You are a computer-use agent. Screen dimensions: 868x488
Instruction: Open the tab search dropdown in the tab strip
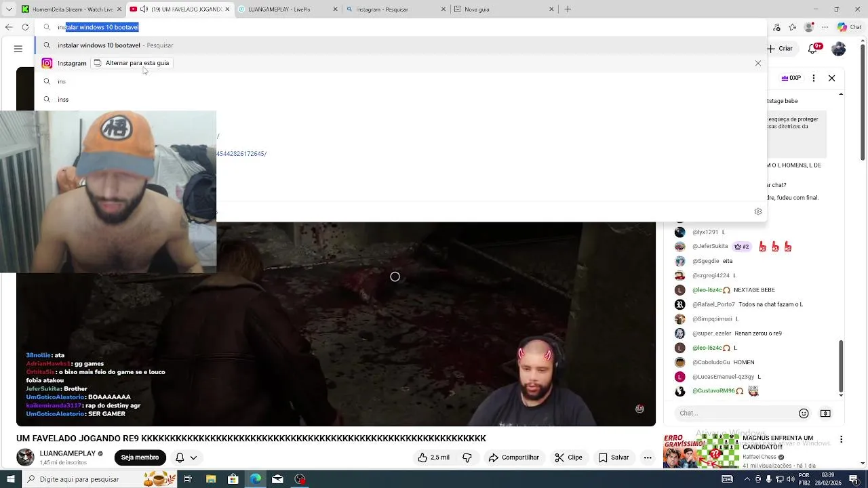(x=8, y=9)
